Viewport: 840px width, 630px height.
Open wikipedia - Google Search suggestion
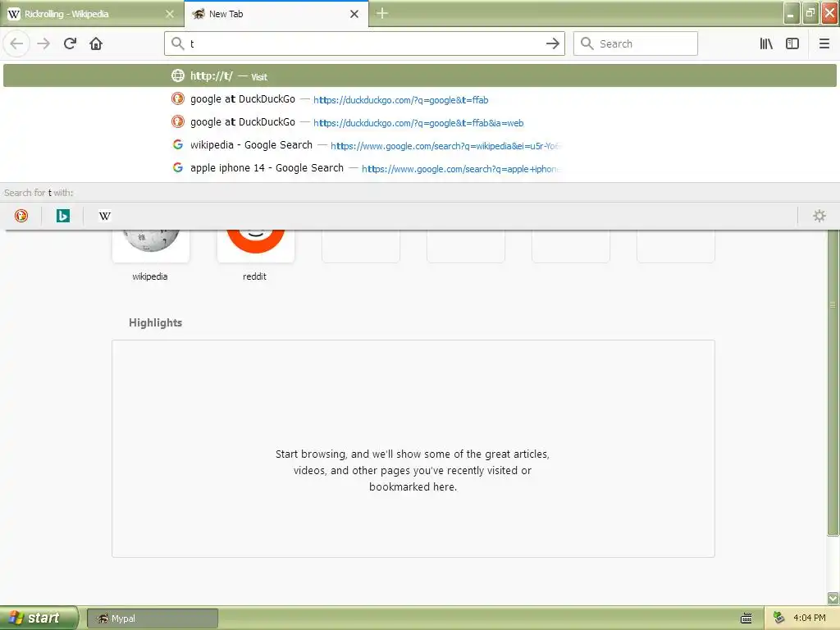click(420, 145)
